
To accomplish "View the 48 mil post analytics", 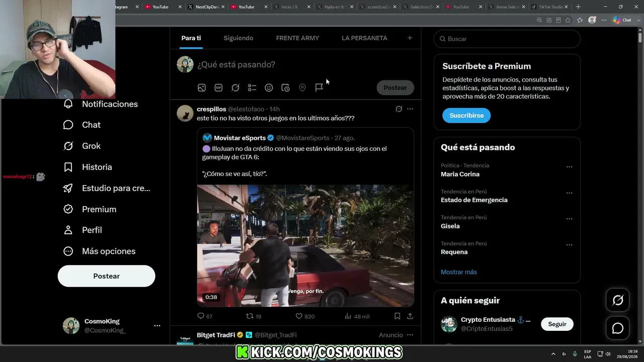I will click(x=357, y=316).
